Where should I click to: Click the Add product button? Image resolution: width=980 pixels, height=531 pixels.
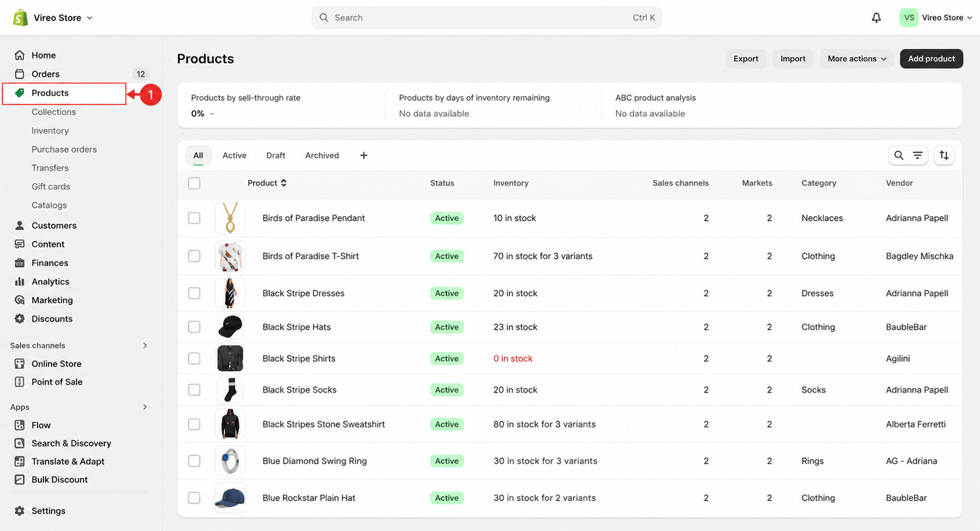931,59
